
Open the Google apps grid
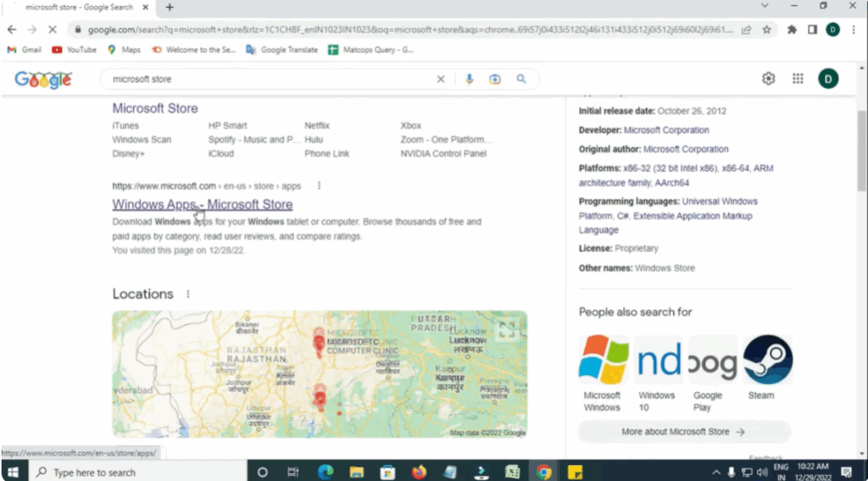click(798, 79)
